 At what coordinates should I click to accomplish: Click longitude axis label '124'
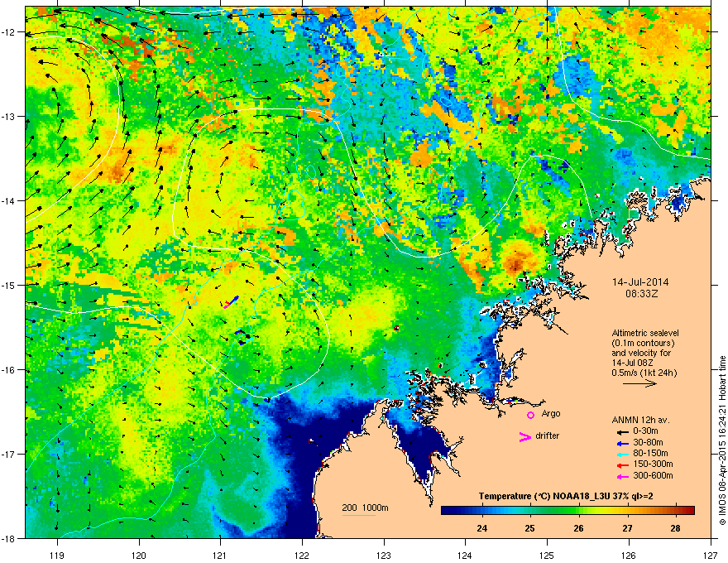tap(465, 556)
